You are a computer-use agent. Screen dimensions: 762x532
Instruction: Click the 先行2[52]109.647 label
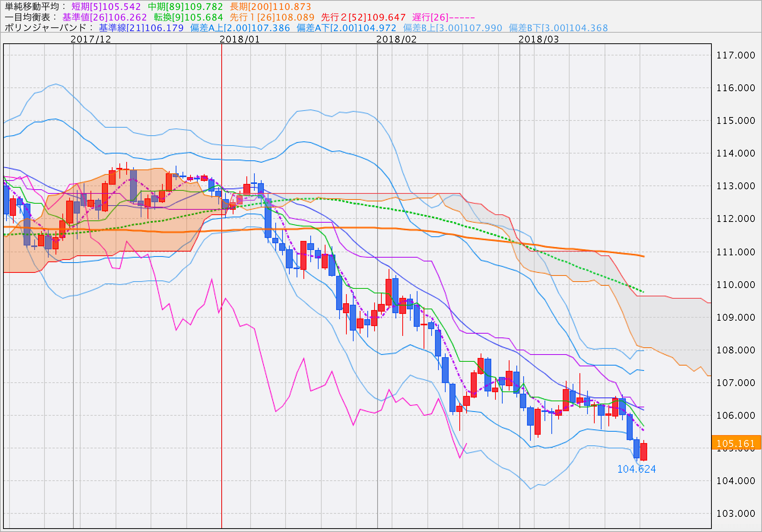364,17
